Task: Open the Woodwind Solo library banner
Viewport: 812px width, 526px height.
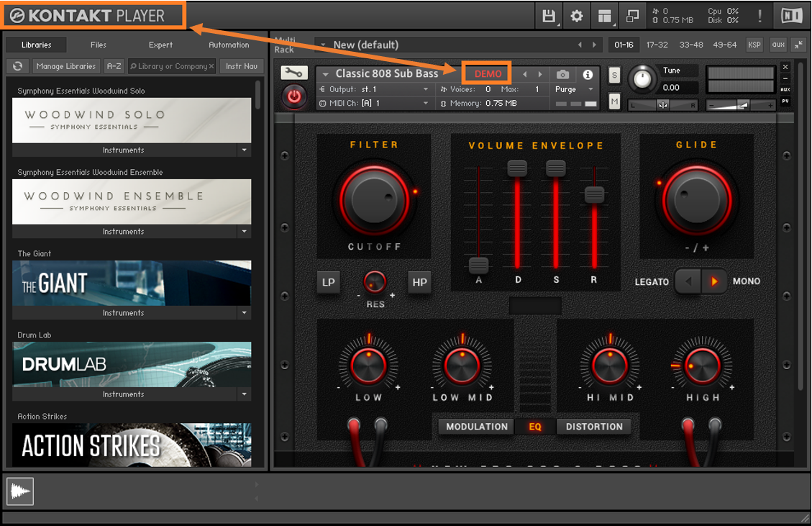Action: tap(132, 120)
